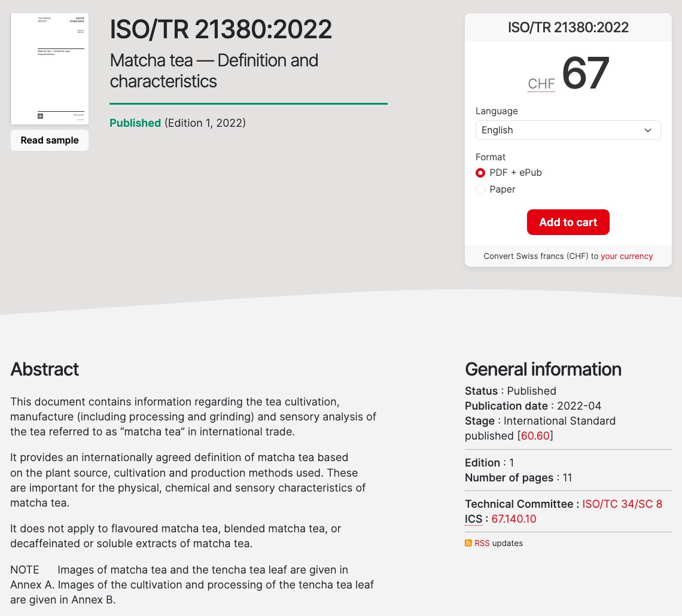Click the Add to cart button

coord(568,222)
